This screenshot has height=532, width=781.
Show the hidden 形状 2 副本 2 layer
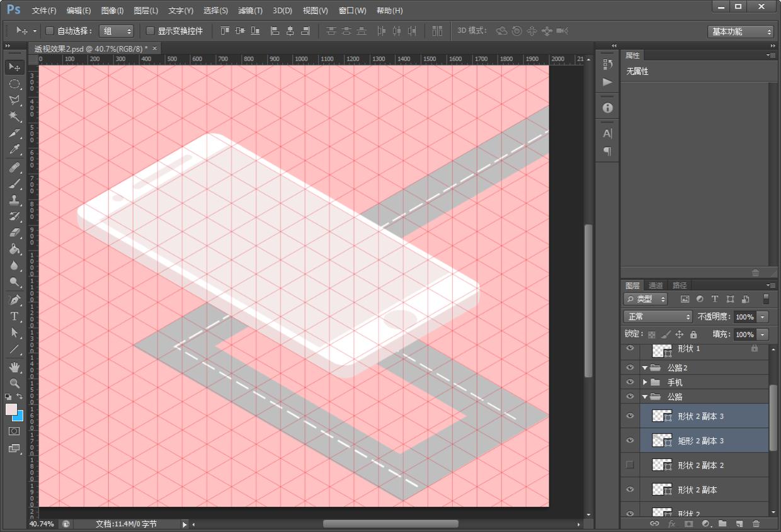(x=630, y=465)
